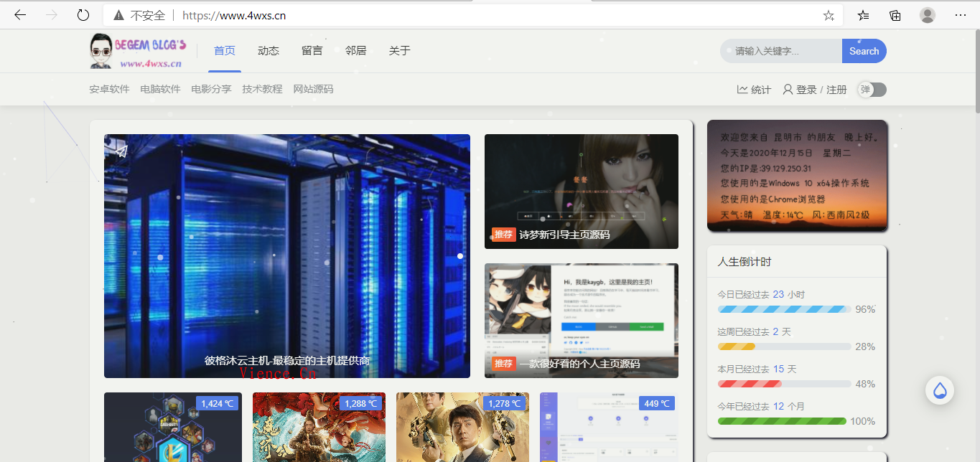Open the browser settings ellipsis menu
Image resolution: width=980 pixels, height=462 pixels.
click(961, 15)
